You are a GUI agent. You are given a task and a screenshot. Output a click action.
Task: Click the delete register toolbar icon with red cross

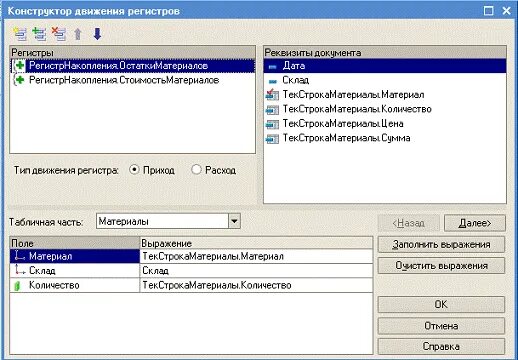pyautogui.click(x=59, y=34)
